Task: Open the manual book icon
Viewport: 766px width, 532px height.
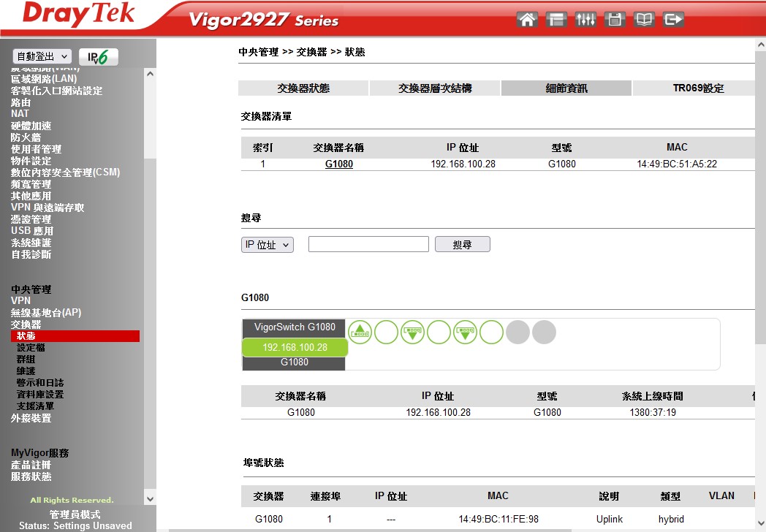Action: pos(644,20)
